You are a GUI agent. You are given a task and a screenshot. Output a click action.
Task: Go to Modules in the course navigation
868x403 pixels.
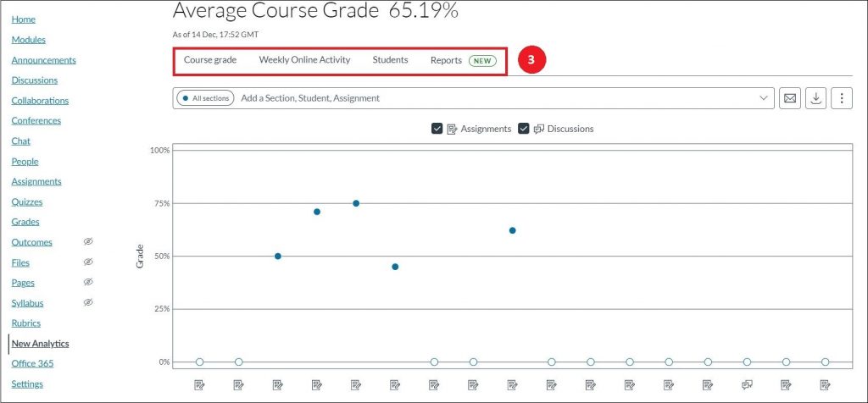tap(29, 40)
